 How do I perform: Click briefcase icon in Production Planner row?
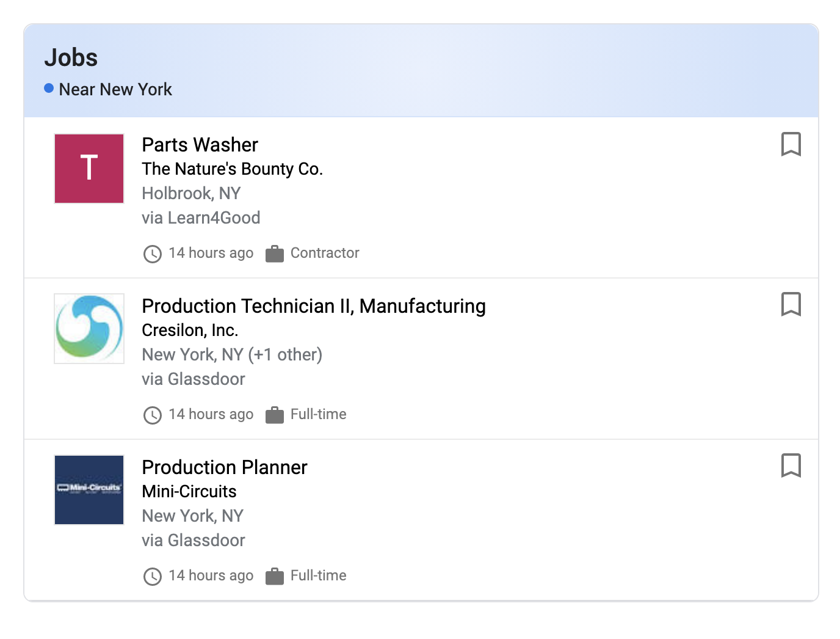tap(275, 576)
